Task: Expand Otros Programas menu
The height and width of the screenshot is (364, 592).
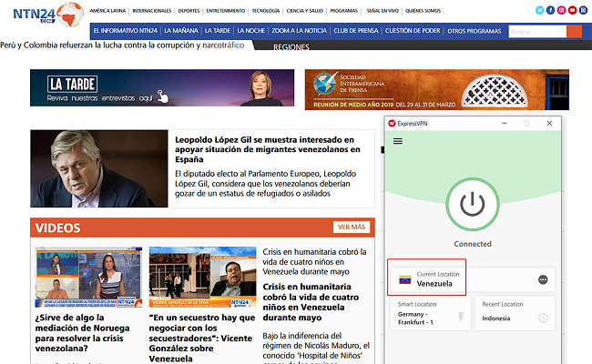Action: tap(475, 31)
